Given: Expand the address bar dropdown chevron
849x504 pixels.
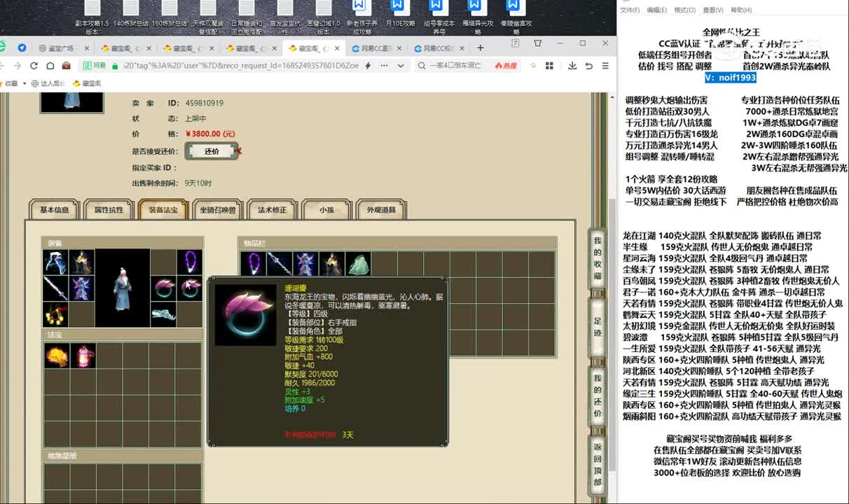Looking at the screenshot, I should (401, 66).
